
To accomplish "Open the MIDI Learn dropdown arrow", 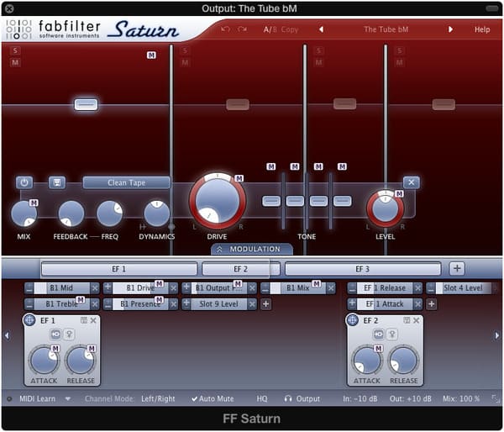I will [67, 398].
